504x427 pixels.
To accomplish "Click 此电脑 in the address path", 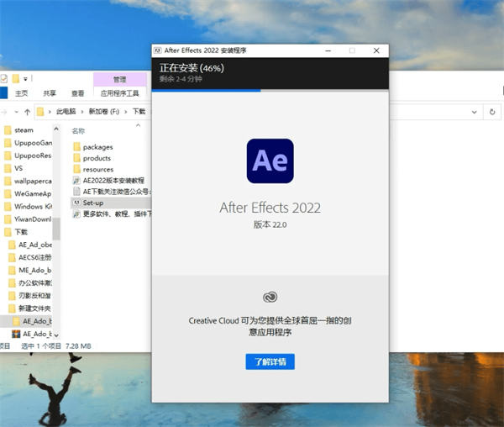I will [x=66, y=112].
